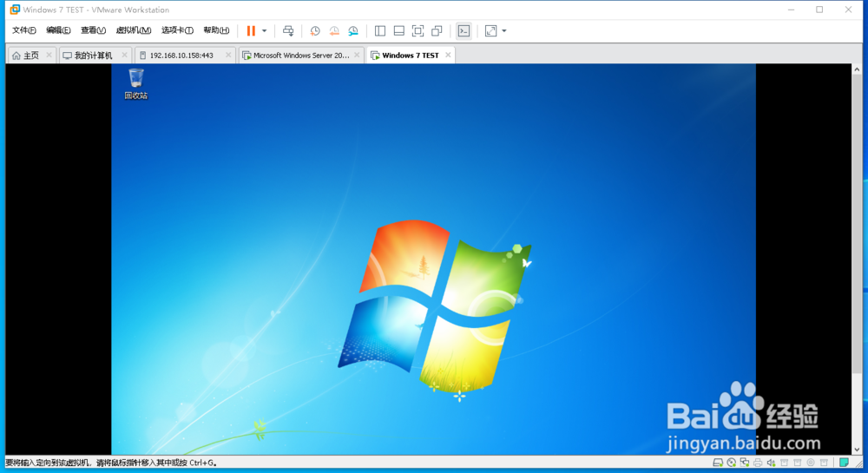Click the printer status icon
868x473 pixels.
coord(758,463)
